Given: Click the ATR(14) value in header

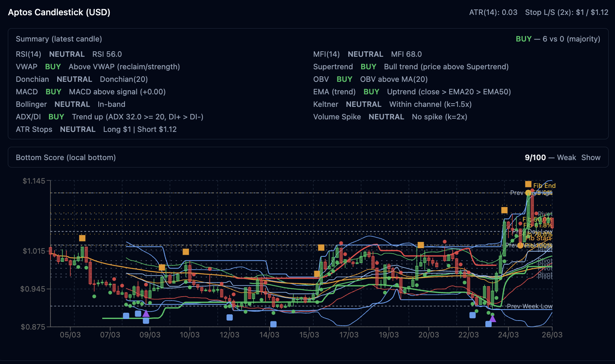Looking at the screenshot, I should (x=493, y=13).
